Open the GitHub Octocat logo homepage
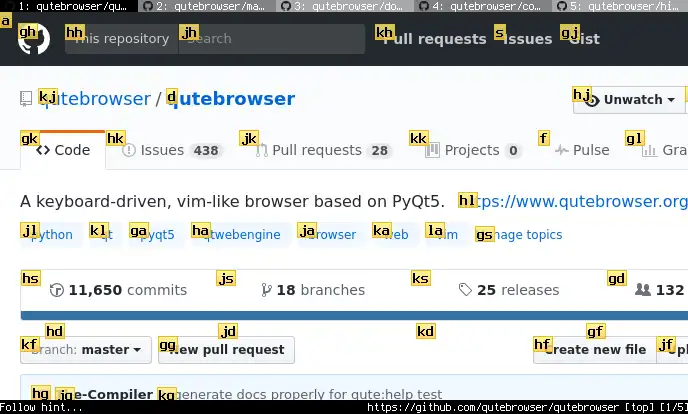Image resolution: width=688 pixels, height=414 pixels. click(x=34, y=39)
